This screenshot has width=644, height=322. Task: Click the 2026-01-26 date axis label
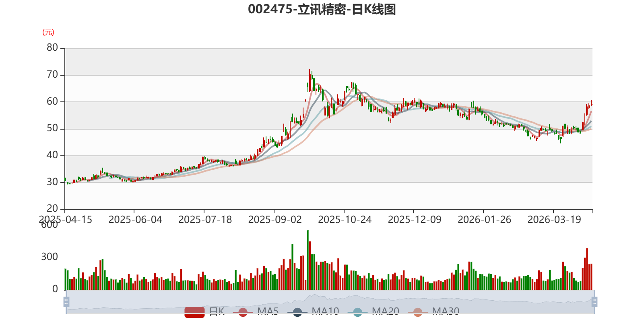pos(484,220)
